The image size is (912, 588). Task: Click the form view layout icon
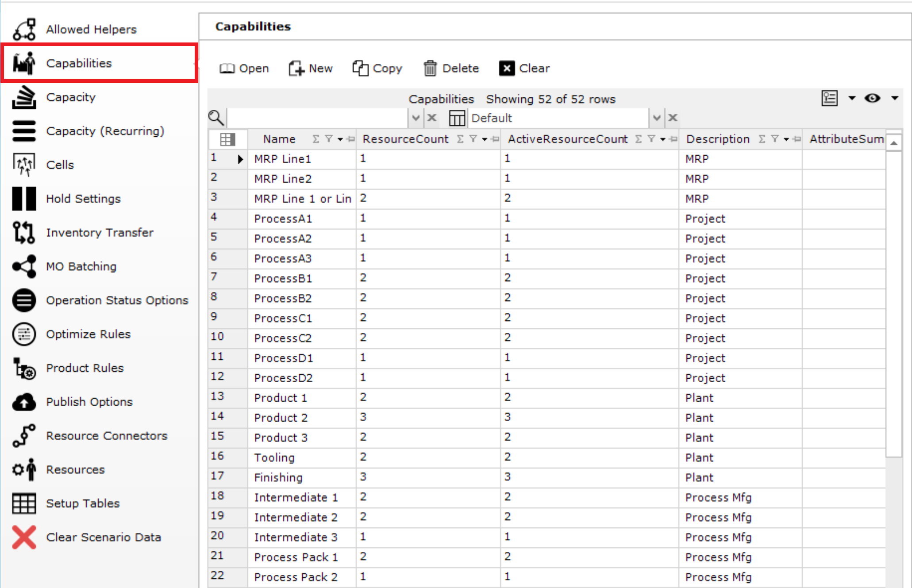830,98
